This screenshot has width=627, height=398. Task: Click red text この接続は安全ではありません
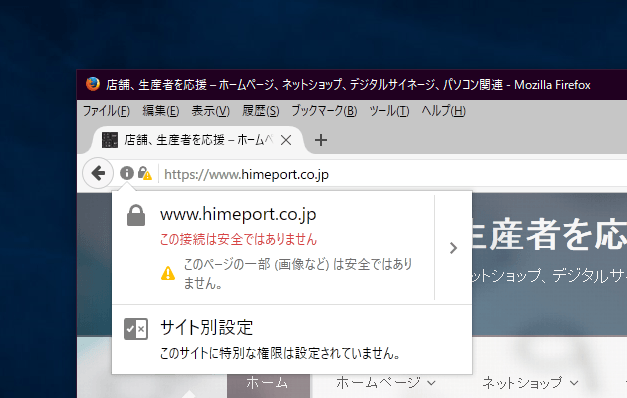238,239
